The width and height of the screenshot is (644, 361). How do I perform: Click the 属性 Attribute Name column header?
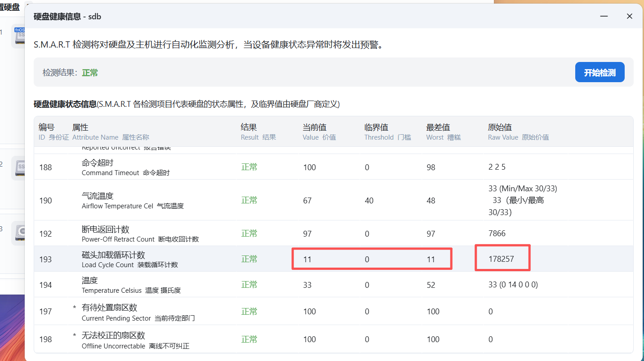[x=80, y=128]
